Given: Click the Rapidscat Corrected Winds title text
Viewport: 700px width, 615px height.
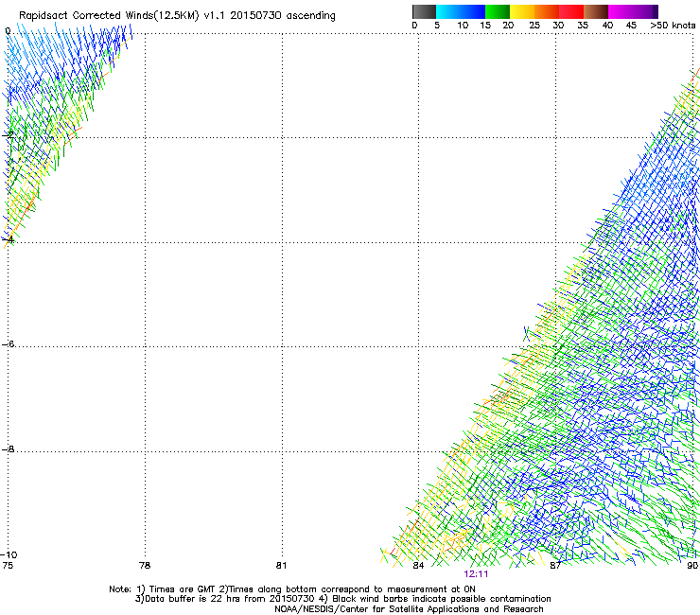Looking at the screenshot, I should tap(177, 16).
